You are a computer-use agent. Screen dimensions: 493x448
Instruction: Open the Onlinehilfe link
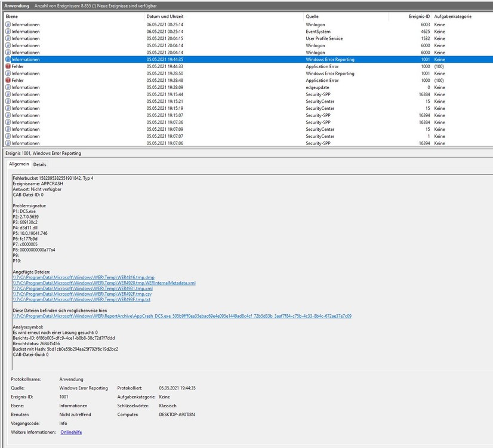[71, 432]
